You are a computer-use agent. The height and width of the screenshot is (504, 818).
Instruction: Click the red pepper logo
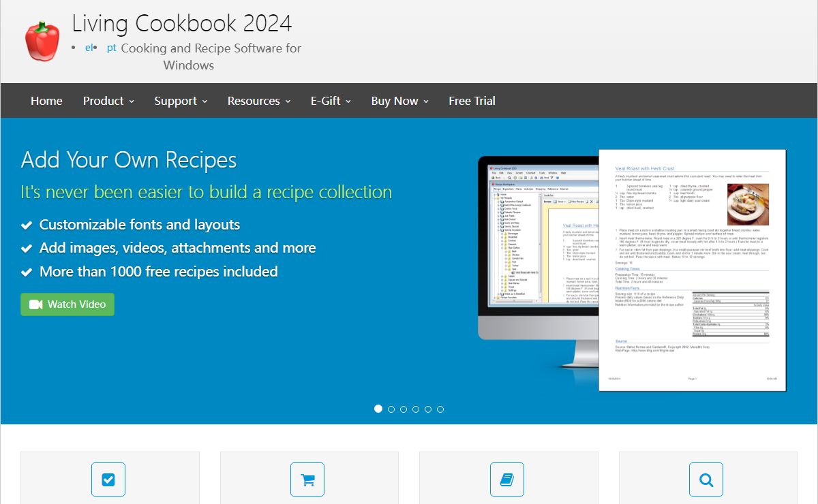42,41
